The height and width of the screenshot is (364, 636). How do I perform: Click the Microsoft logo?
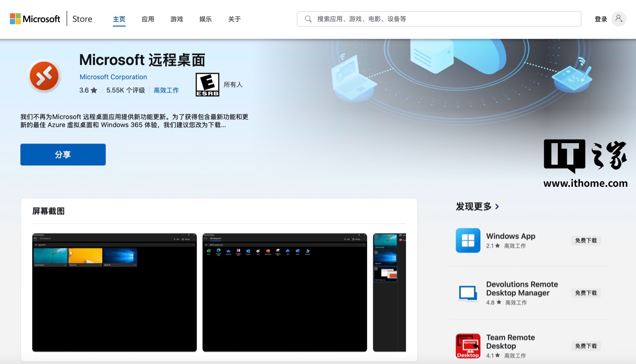tap(35, 19)
